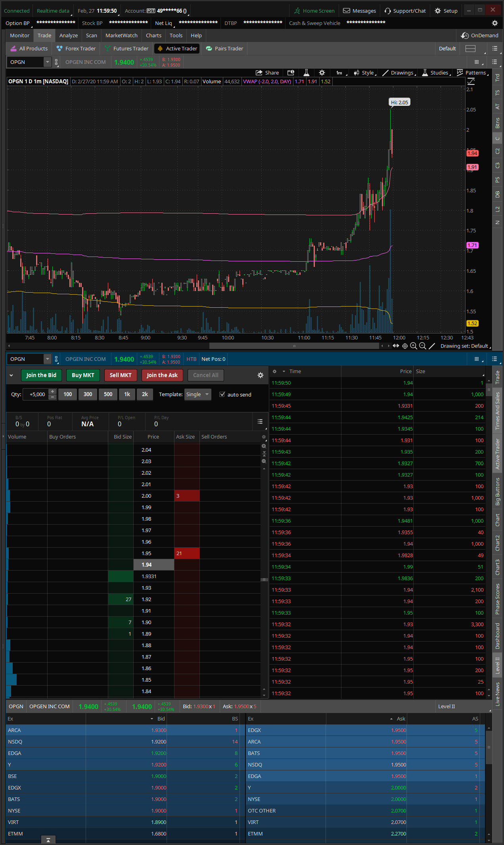Select the All Products subtab
504x845 pixels.
click(29, 48)
